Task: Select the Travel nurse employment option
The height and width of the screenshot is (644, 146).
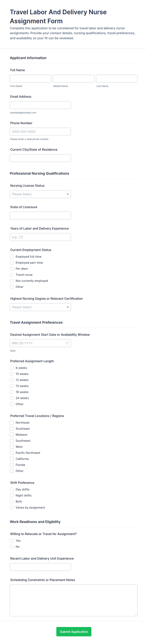Action: point(12,275)
